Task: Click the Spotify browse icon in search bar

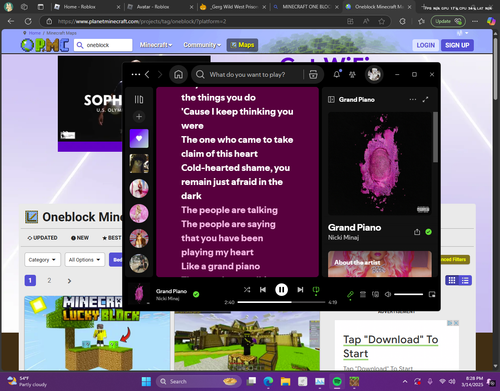Action: (x=313, y=74)
